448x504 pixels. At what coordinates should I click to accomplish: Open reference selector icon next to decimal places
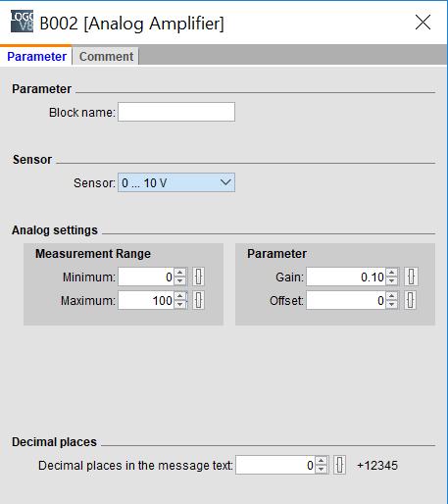(340, 465)
